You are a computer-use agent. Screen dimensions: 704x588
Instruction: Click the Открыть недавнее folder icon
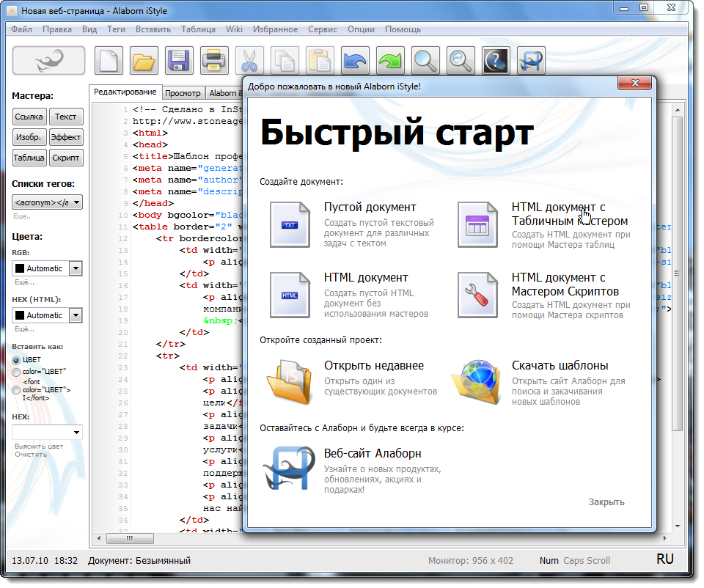pos(290,381)
